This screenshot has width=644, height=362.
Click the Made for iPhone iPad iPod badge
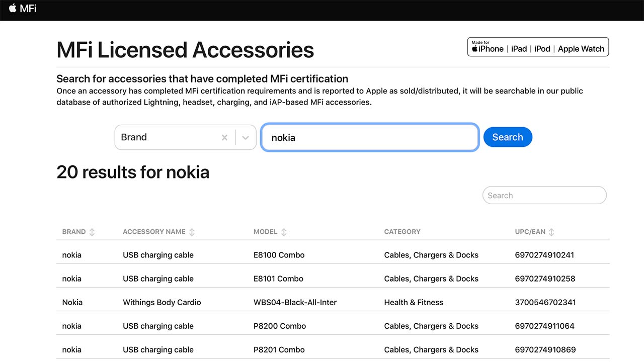(538, 47)
